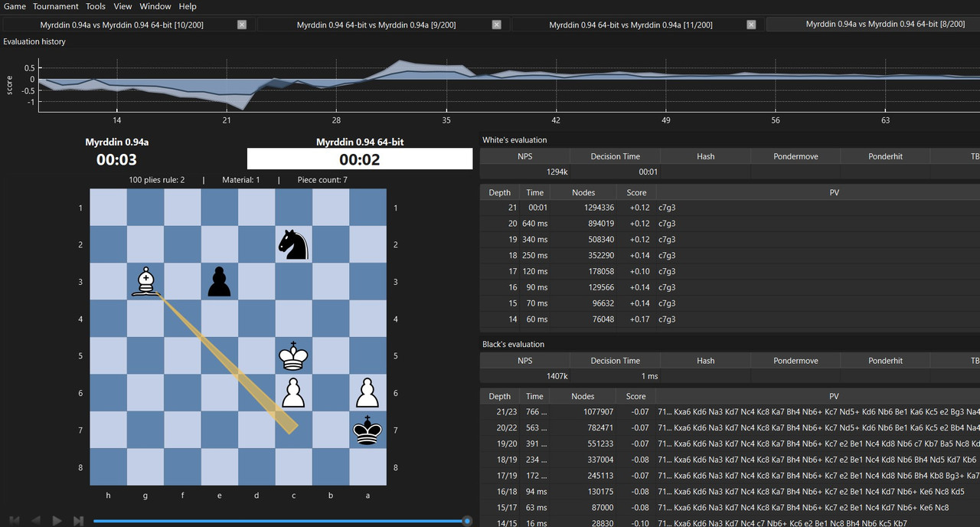Click the Evaluation history title
The width and height of the screenshot is (980, 527).
click(x=34, y=41)
